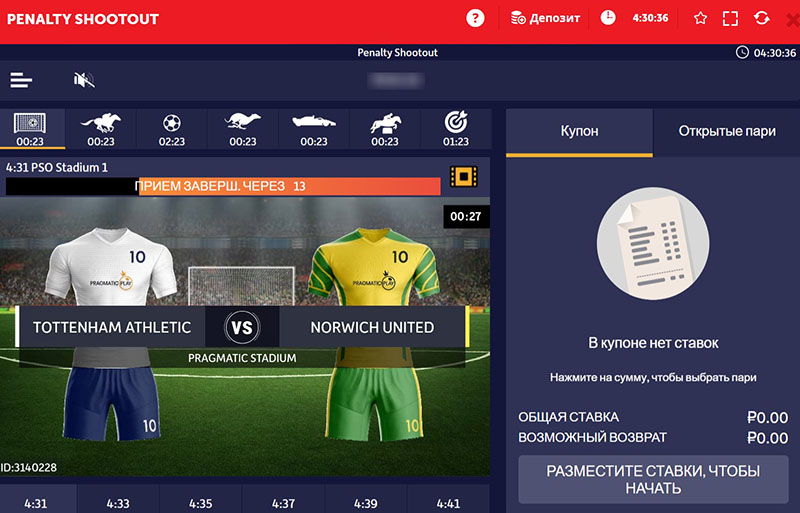Click the clock icon in red header
This screenshot has width=800, height=513.
[608, 18]
